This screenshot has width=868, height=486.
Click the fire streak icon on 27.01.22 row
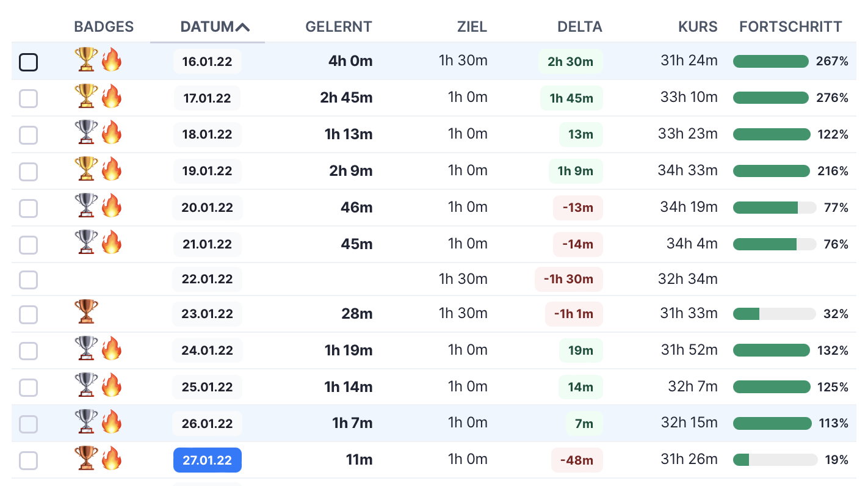point(112,459)
